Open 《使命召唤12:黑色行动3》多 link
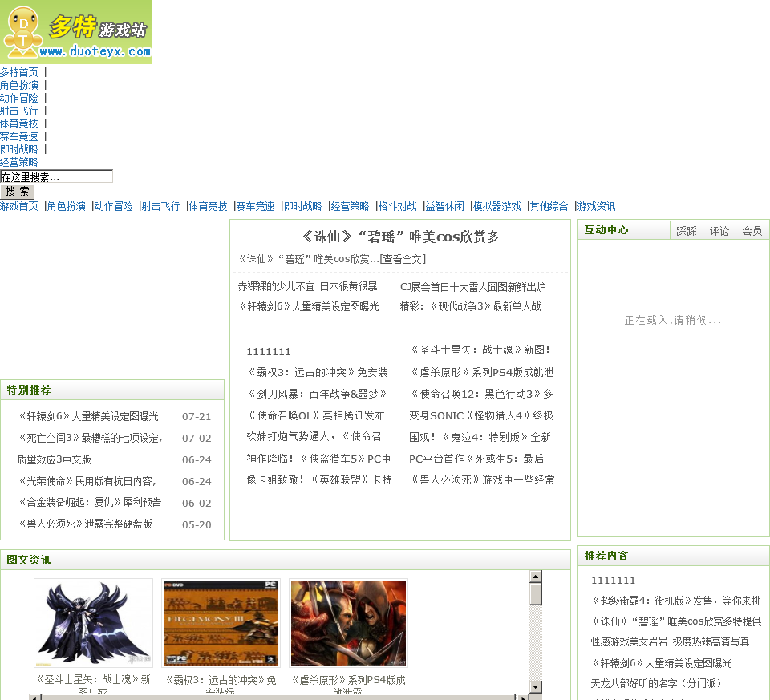This screenshot has height=700, width=770. click(482, 394)
